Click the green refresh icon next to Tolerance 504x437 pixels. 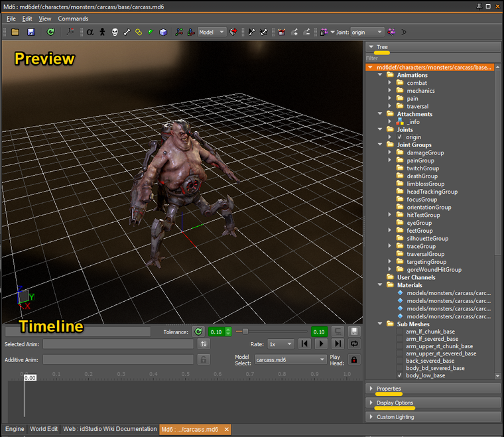pyautogui.click(x=199, y=332)
